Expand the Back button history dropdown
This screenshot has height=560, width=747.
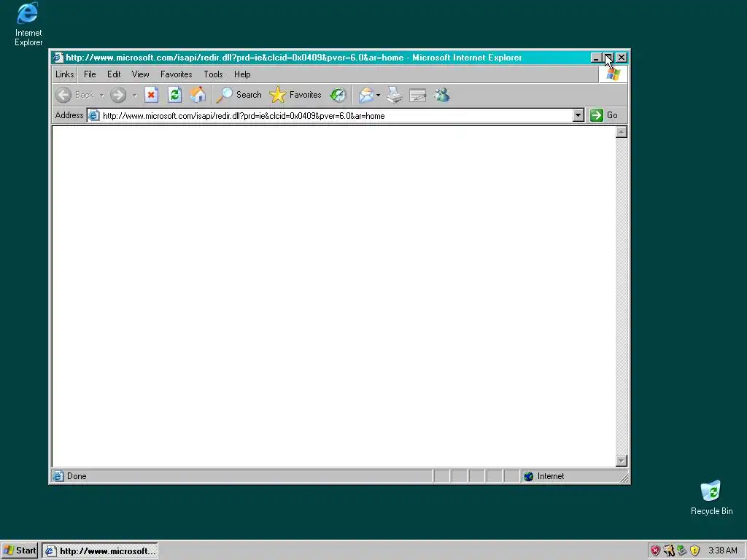pyautogui.click(x=101, y=96)
